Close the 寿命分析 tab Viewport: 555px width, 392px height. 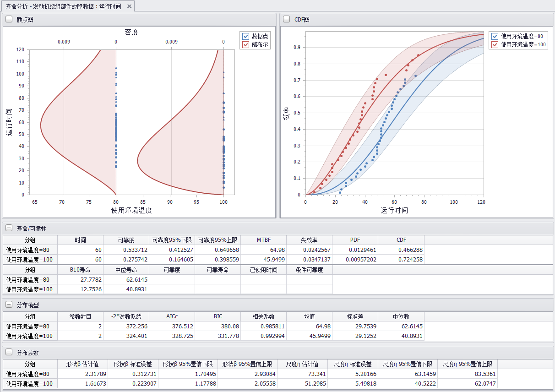coord(129,6)
